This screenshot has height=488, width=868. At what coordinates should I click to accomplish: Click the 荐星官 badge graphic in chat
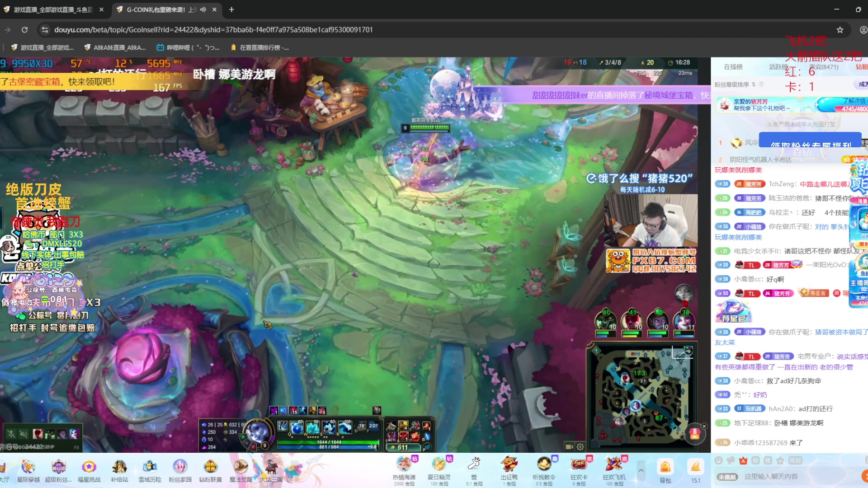(x=733, y=311)
